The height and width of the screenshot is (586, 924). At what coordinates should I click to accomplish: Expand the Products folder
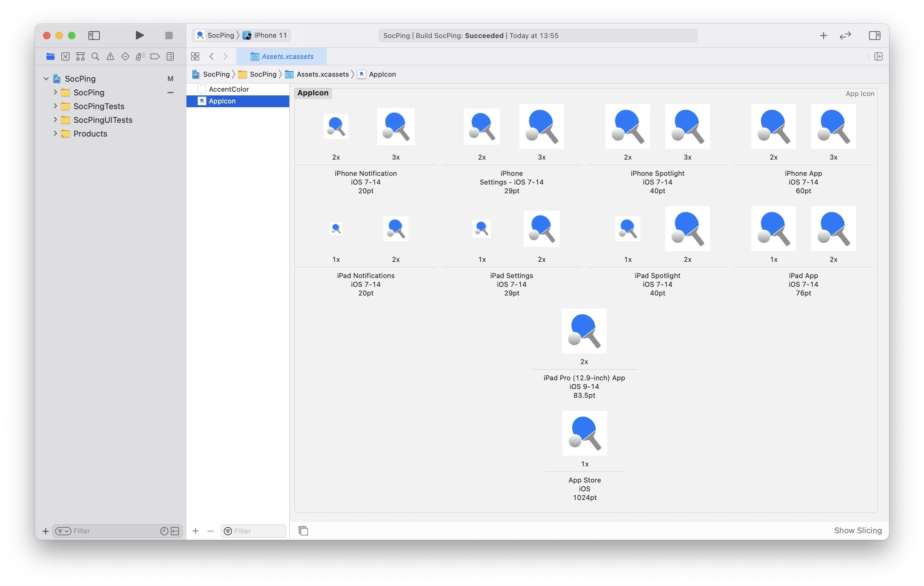(x=55, y=133)
